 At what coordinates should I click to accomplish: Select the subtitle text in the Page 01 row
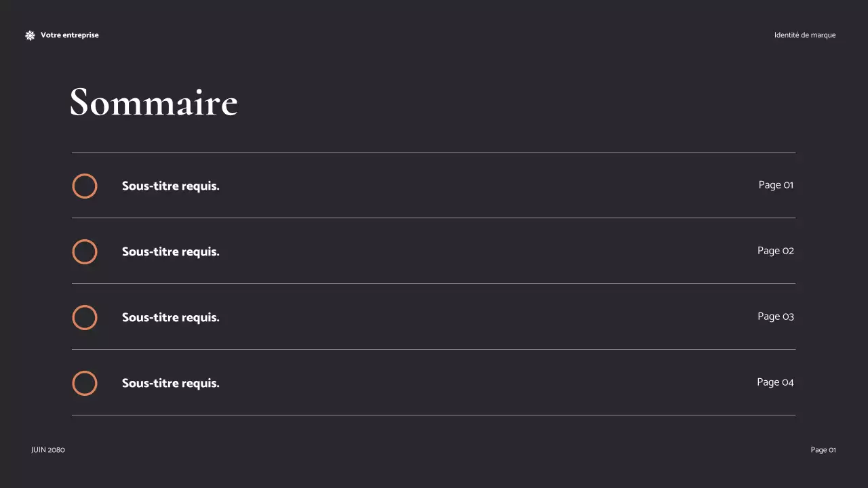click(171, 186)
